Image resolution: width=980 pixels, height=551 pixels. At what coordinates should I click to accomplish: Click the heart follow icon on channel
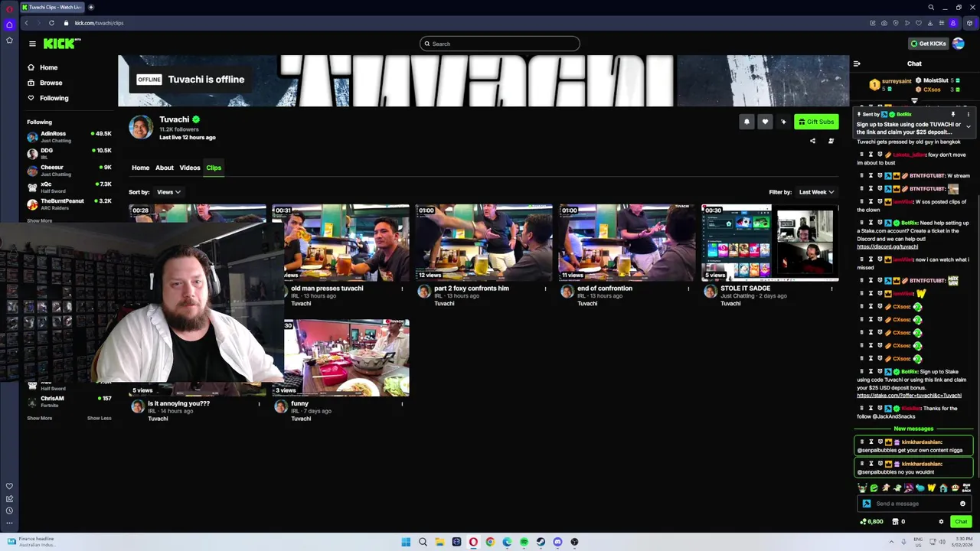click(x=765, y=122)
